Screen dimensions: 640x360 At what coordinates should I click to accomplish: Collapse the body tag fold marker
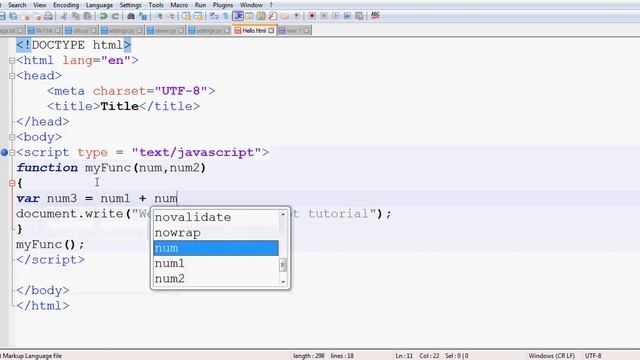(12, 137)
